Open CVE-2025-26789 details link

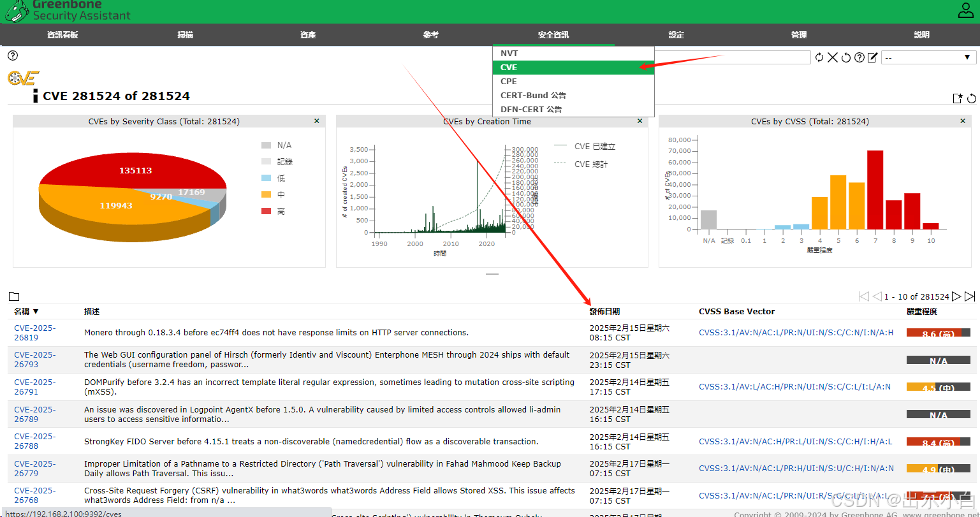click(x=35, y=414)
